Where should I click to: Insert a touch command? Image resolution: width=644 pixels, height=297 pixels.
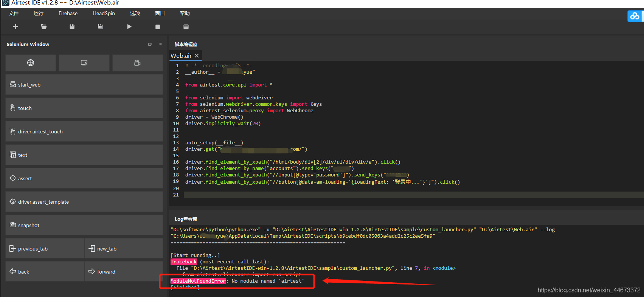[84, 108]
